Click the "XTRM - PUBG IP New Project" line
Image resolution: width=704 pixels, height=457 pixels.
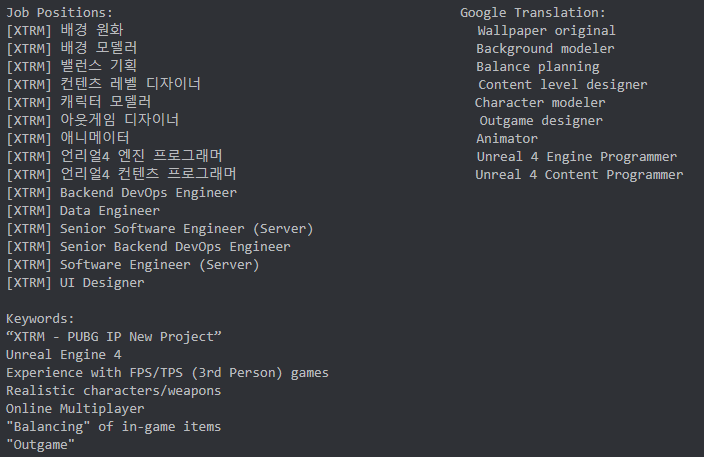click(113, 336)
